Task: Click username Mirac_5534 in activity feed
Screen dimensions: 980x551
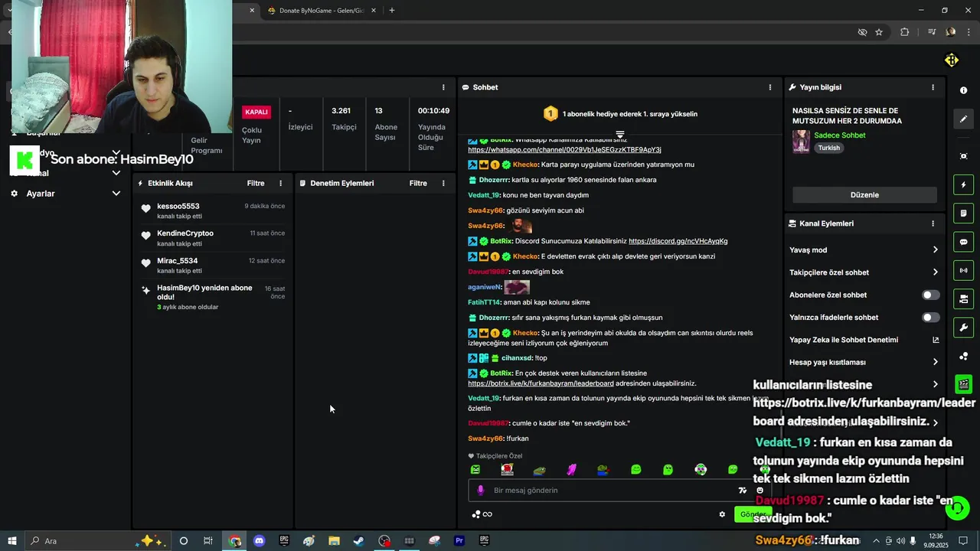Action: pos(178,261)
